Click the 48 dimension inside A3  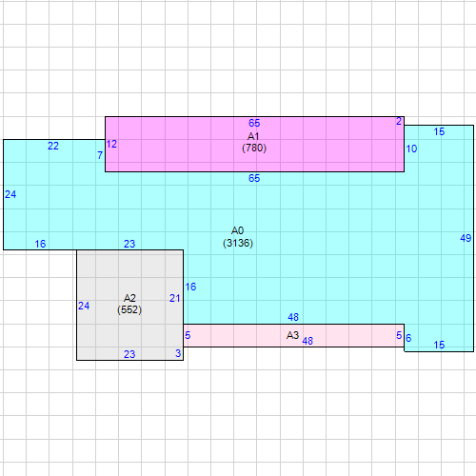(x=307, y=341)
